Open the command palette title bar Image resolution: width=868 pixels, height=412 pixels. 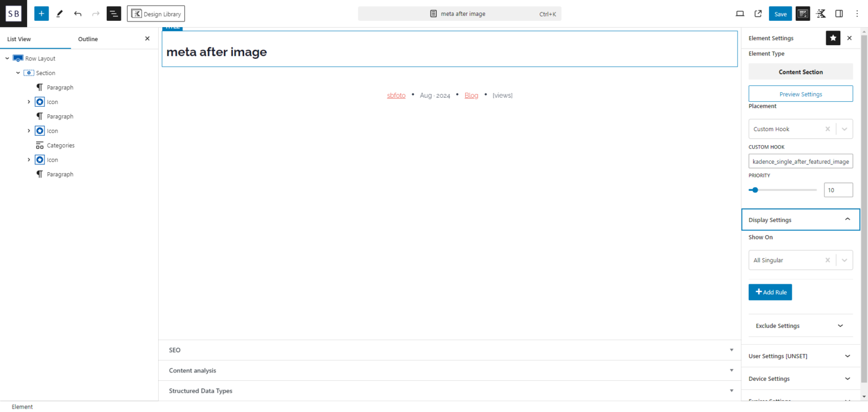459,14
